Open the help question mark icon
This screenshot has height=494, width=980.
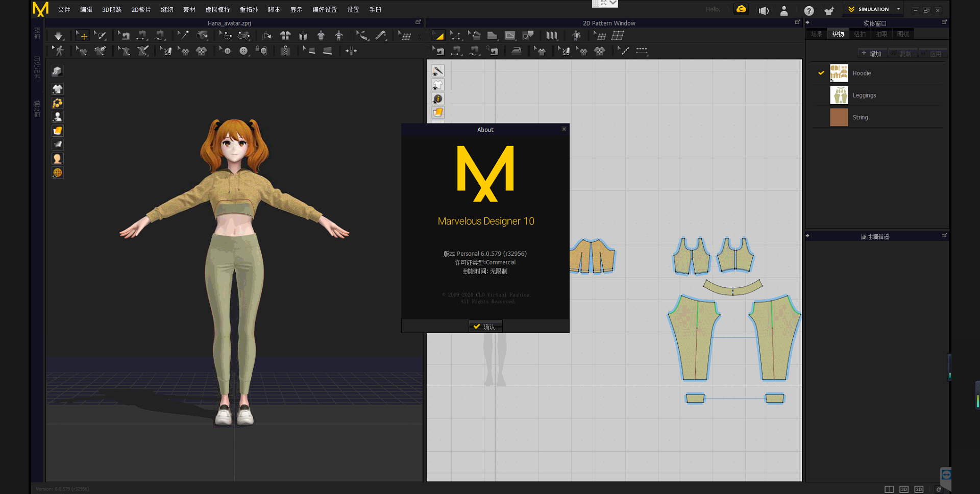[808, 11]
